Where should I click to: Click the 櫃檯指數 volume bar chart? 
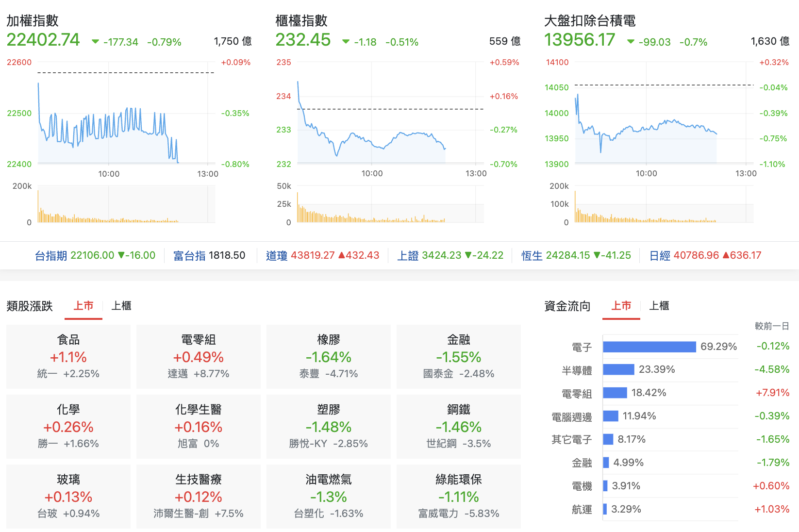[x=390, y=204]
